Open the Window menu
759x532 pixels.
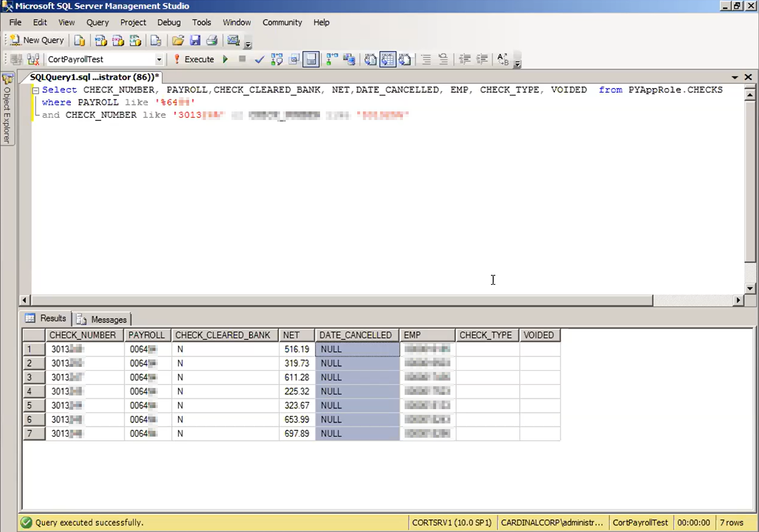coord(237,22)
